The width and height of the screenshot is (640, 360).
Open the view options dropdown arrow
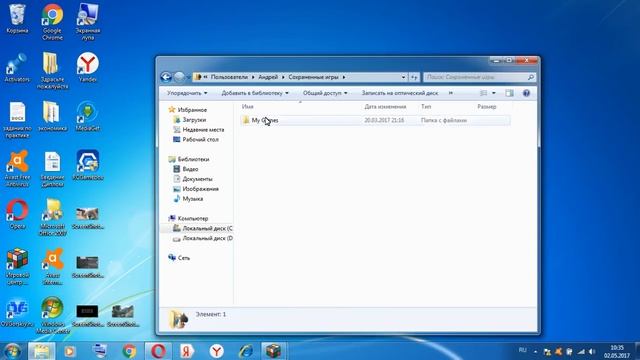(x=493, y=93)
